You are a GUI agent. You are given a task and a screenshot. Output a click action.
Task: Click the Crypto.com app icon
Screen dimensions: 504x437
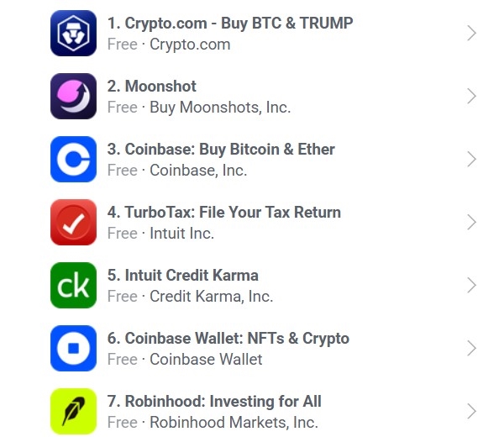click(73, 34)
